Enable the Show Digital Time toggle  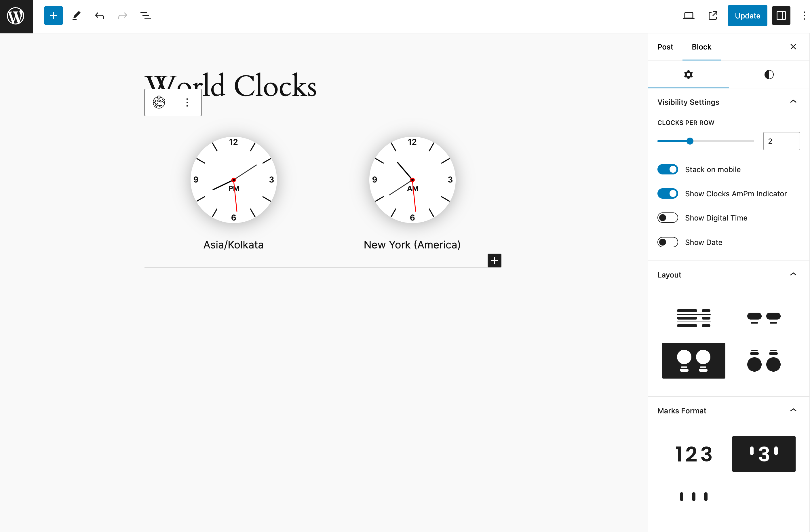[667, 218]
